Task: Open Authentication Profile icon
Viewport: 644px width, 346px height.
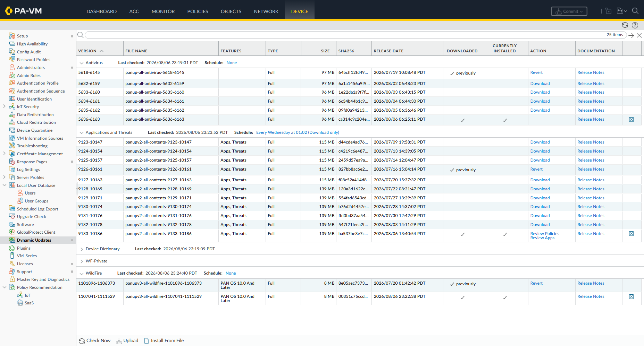Action: [x=12, y=83]
